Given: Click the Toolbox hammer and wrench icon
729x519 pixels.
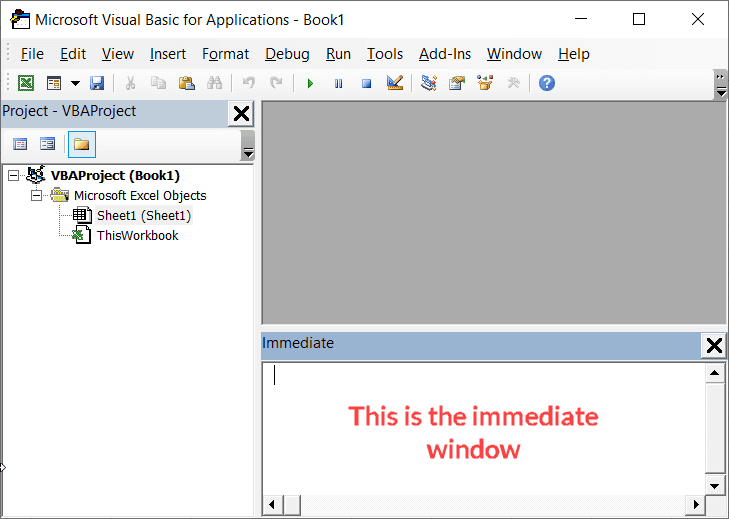Looking at the screenshot, I should tap(513, 83).
